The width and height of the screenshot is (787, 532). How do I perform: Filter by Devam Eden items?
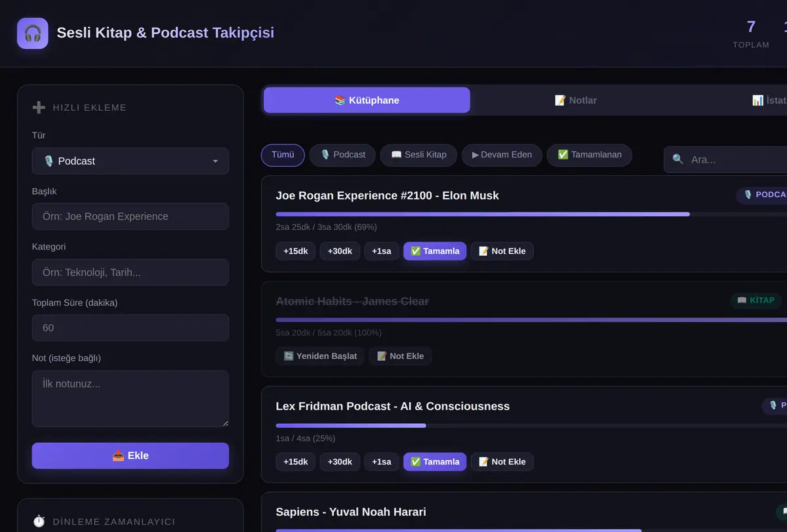pyautogui.click(x=502, y=155)
